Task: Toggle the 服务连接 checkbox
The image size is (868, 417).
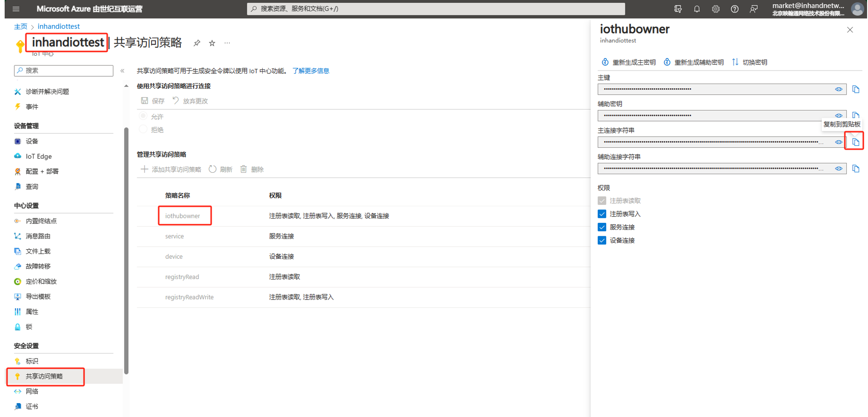Action: pos(602,227)
